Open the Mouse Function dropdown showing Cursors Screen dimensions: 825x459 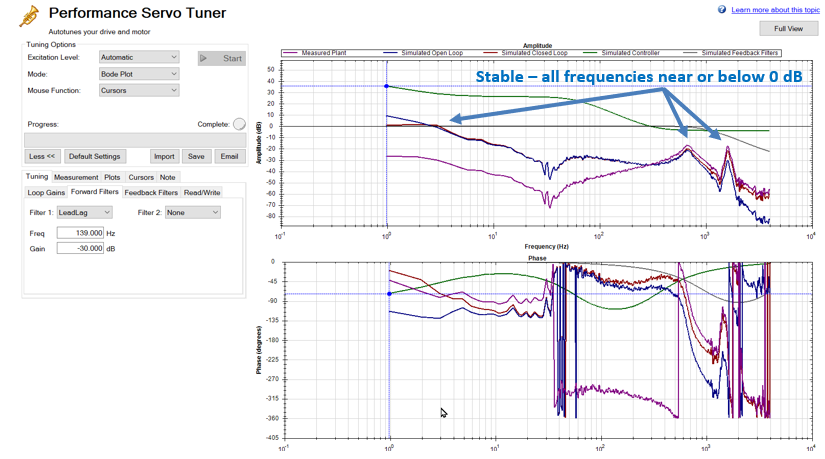pos(139,90)
